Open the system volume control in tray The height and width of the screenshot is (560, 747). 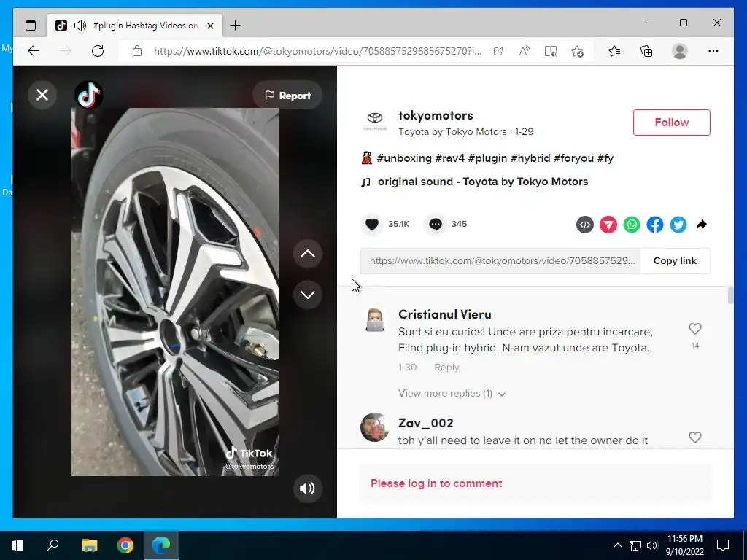(x=652, y=545)
